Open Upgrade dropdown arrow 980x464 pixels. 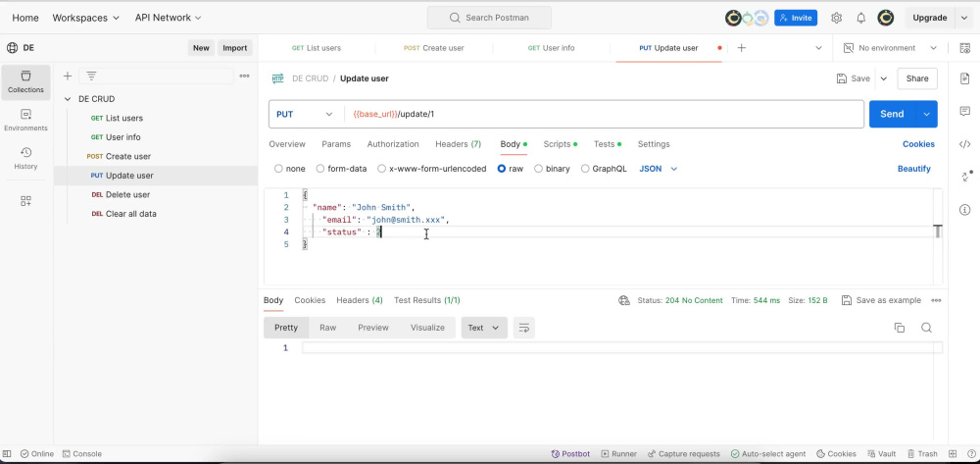[x=963, y=18]
